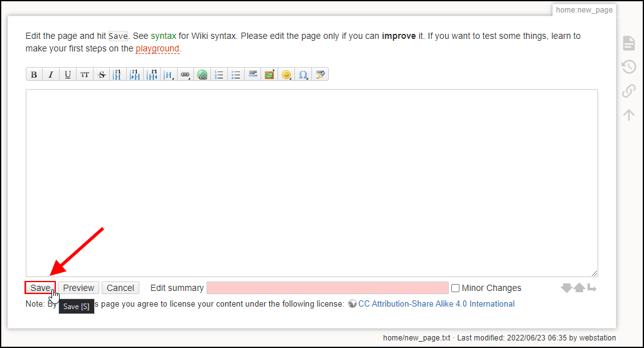This screenshot has width=644, height=348.
Task: Insert monospaced TT text
Action: 85,74
